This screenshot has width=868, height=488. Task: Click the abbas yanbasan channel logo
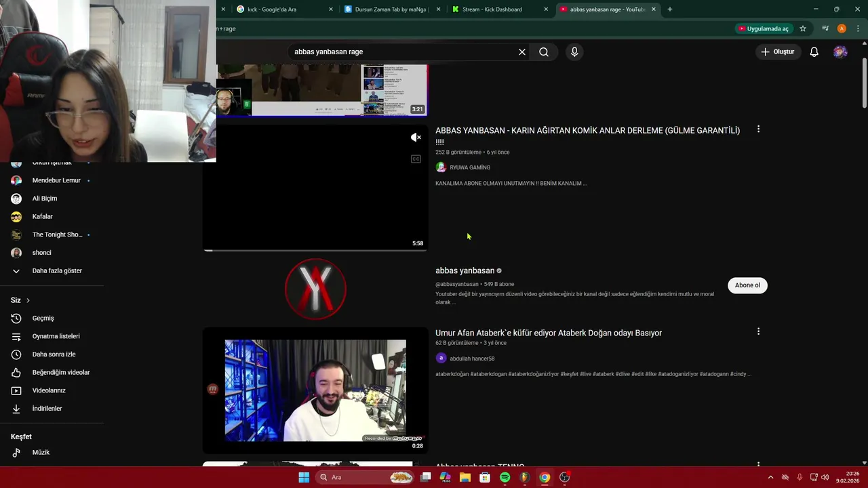click(x=315, y=289)
